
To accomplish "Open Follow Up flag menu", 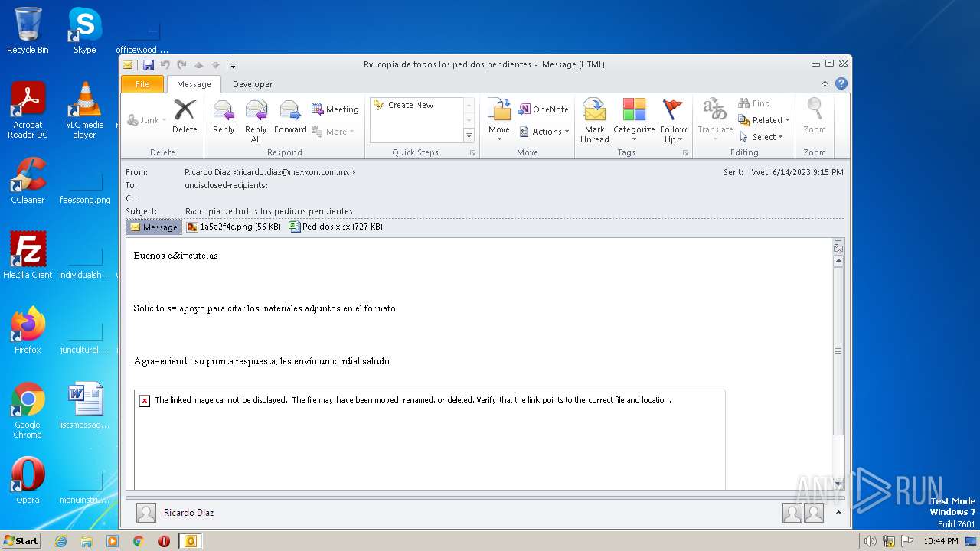I will 673,121.
